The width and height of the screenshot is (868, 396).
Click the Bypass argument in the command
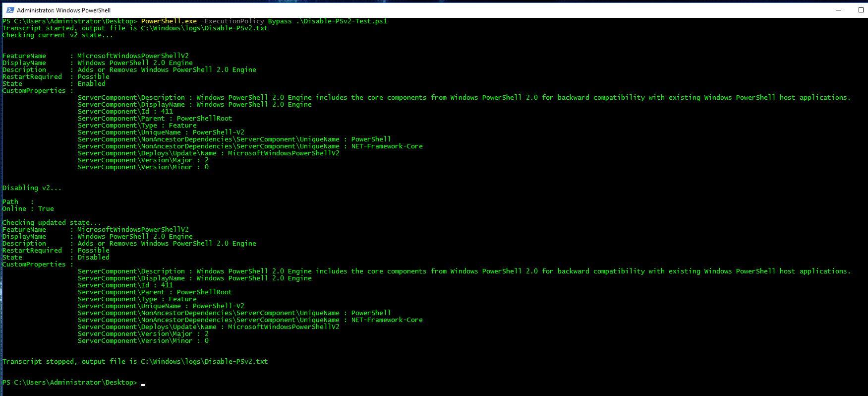280,21
